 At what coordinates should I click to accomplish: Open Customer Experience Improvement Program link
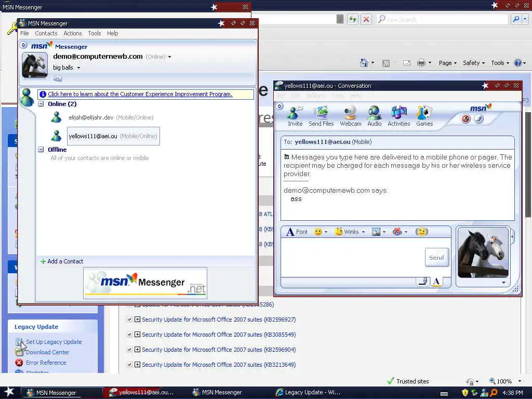point(140,94)
